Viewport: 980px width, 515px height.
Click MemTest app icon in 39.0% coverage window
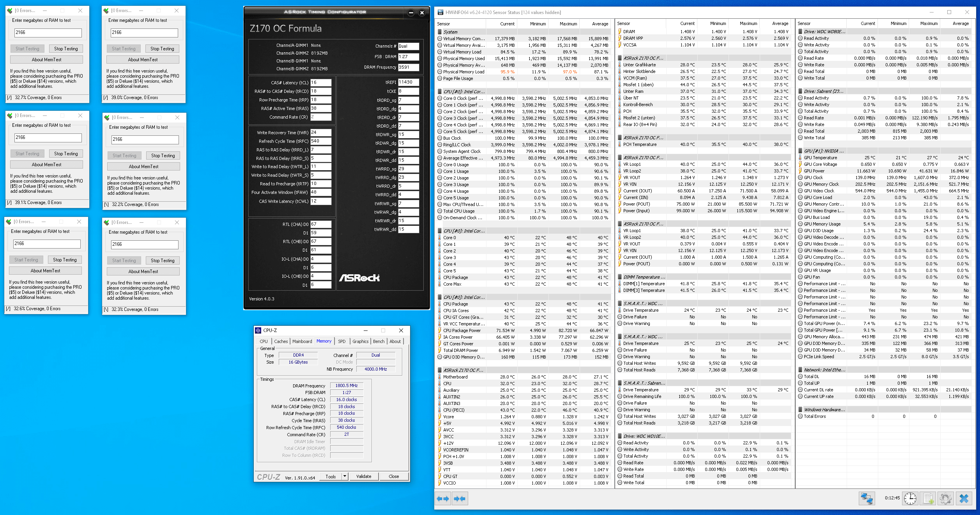[x=106, y=11]
